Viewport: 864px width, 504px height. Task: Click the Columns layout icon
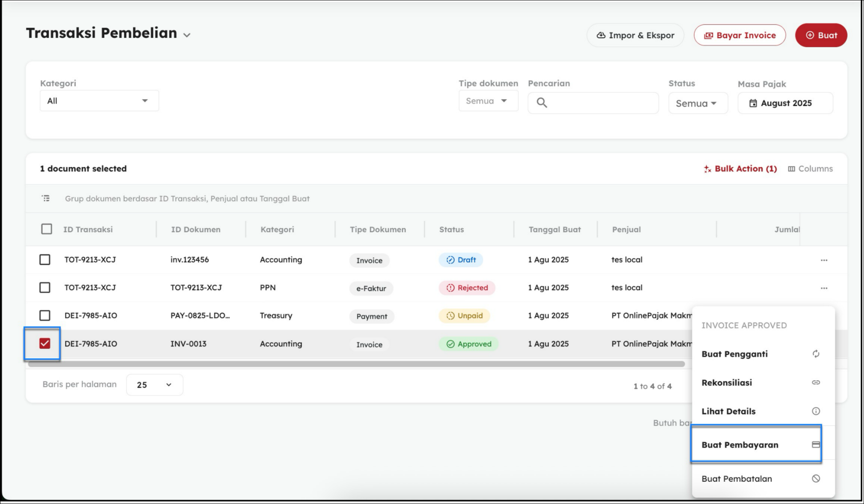(x=791, y=169)
